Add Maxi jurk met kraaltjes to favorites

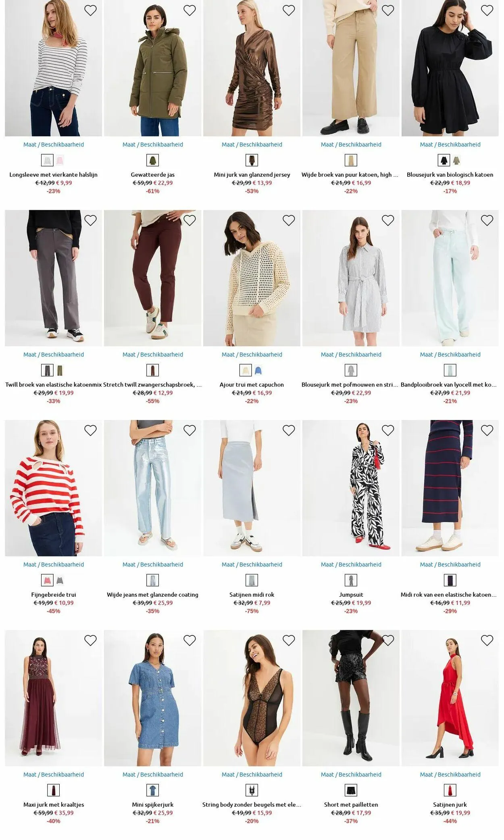(x=90, y=640)
